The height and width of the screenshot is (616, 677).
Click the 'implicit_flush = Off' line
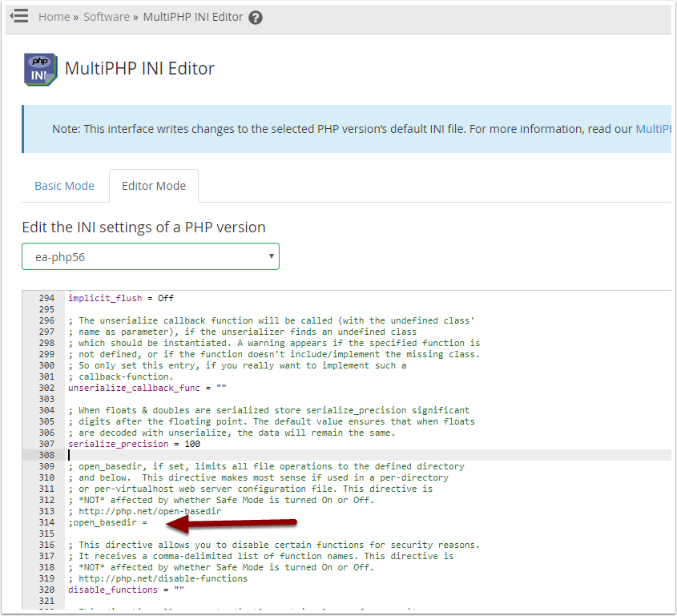pyautogui.click(x=121, y=298)
